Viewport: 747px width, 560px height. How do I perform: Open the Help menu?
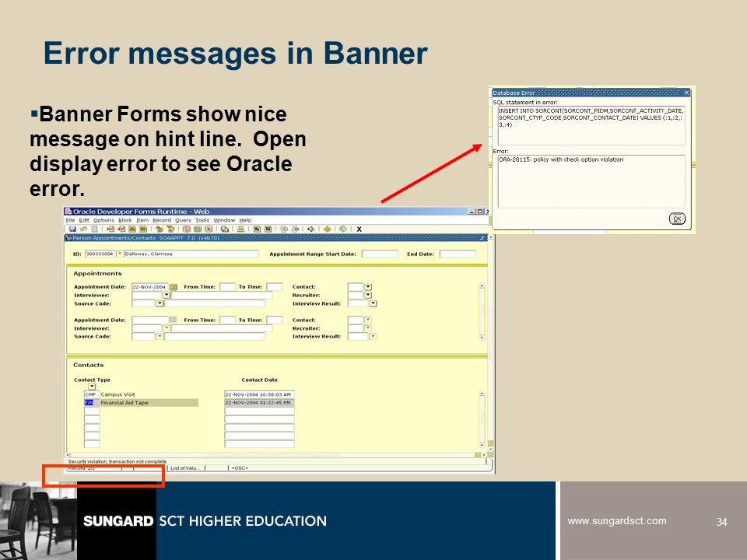pyautogui.click(x=245, y=220)
